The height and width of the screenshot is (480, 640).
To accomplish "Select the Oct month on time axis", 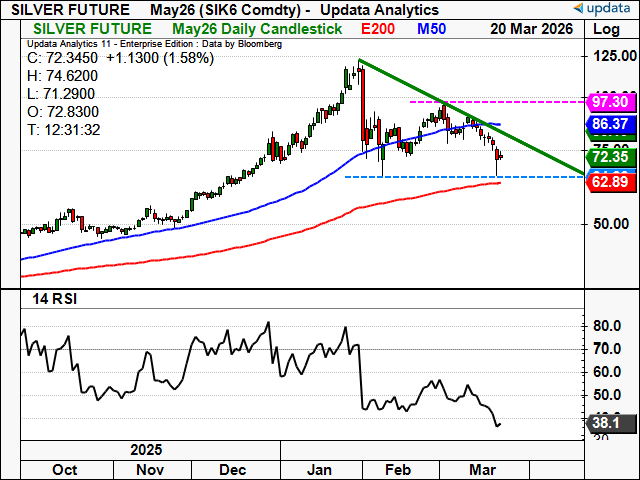I will point(65,469).
